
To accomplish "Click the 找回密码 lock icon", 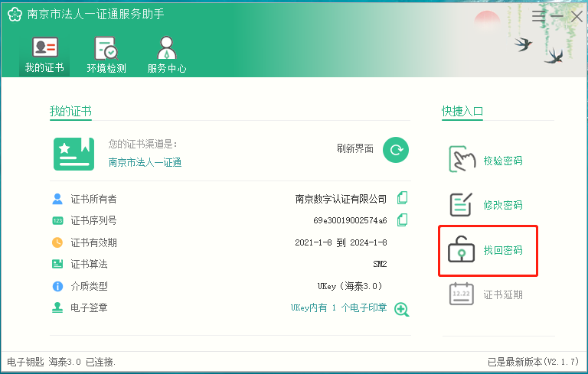I will (461, 249).
